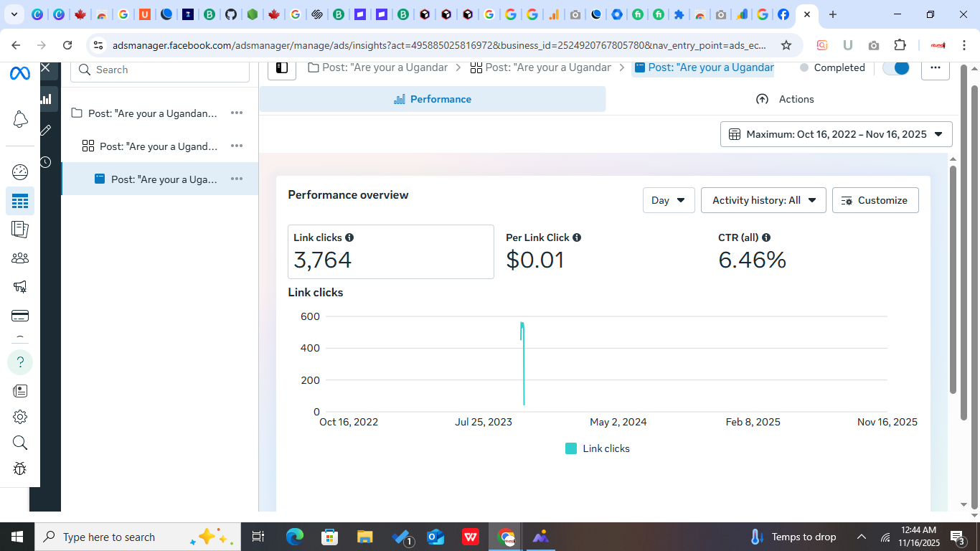The width and height of the screenshot is (980, 551).
Task: Open the Activity history: All dropdown
Action: [x=763, y=200]
